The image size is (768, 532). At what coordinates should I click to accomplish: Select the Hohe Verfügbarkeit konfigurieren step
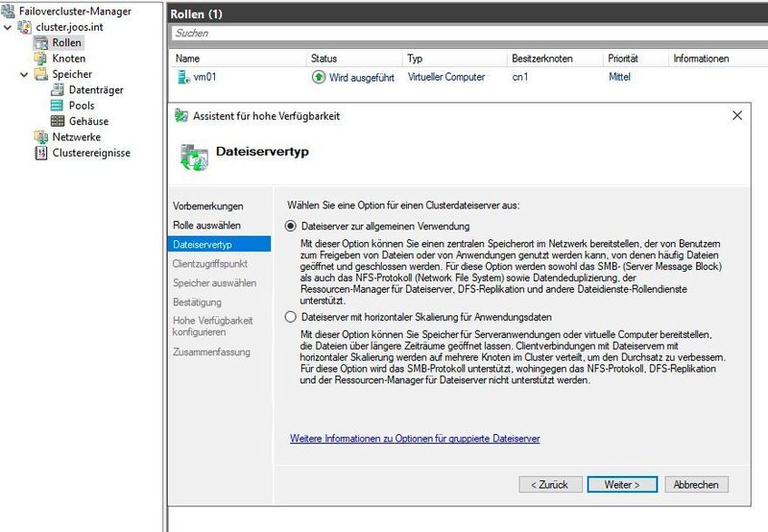(212, 326)
